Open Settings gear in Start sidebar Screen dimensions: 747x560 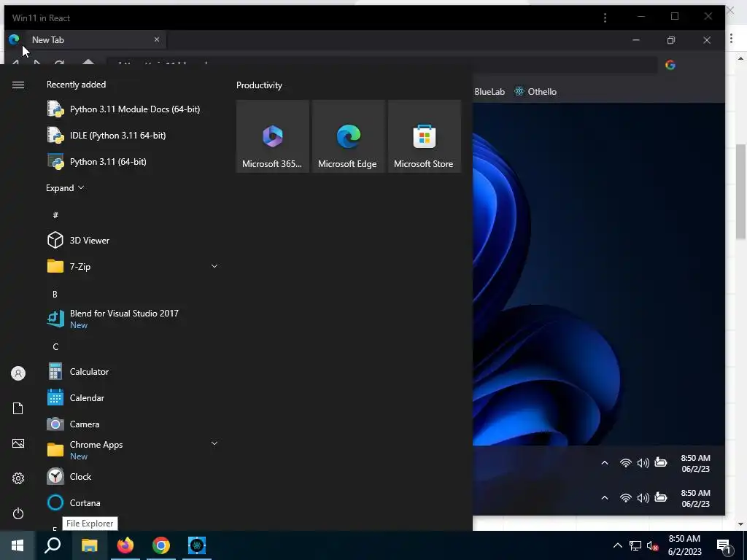(x=18, y=478)
